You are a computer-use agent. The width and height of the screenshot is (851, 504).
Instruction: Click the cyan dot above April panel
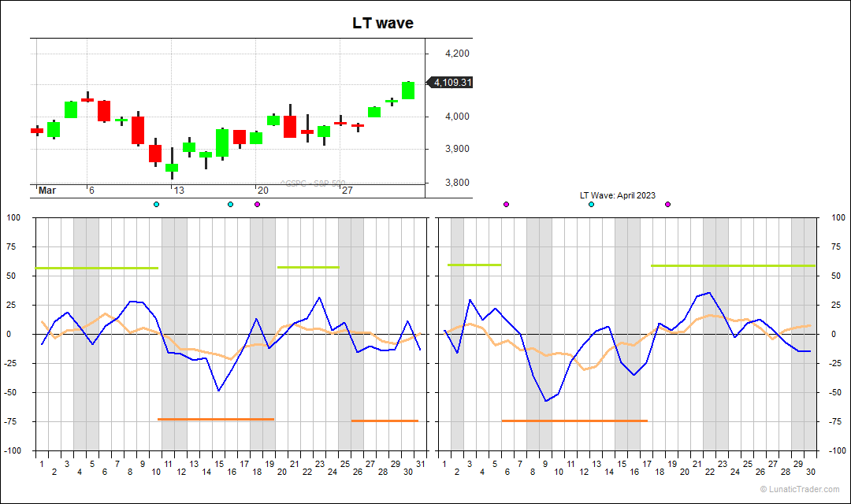(x=592, y=205)
